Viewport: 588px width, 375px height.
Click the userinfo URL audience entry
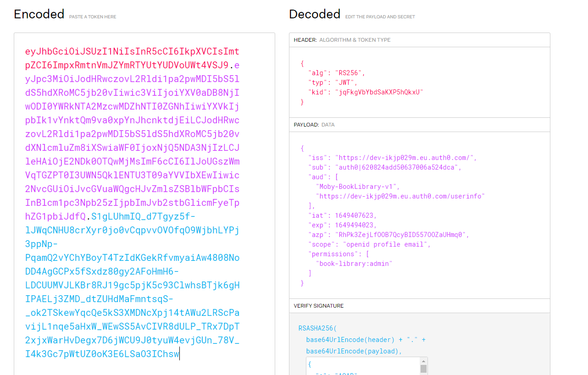[x=400, y=196]
